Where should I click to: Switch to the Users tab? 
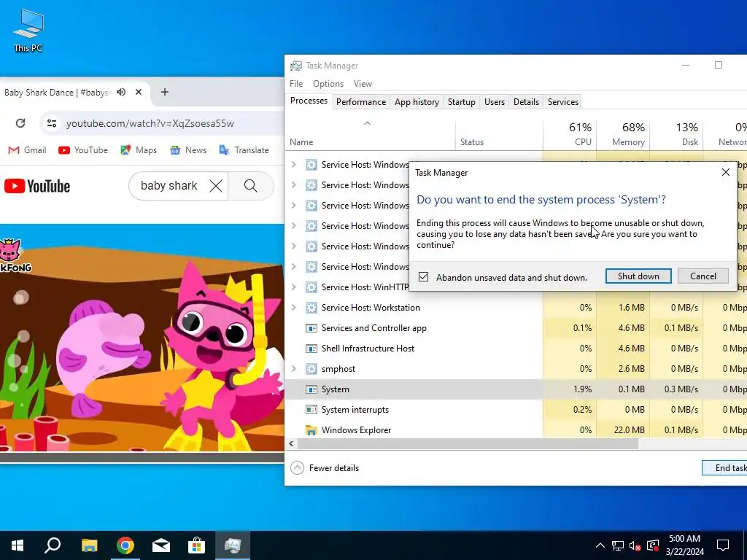tap(495, 102)
